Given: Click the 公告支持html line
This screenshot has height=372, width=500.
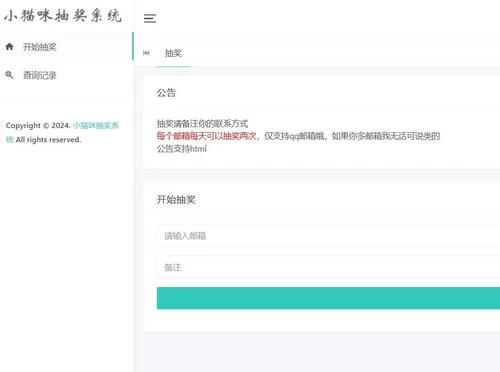Looking at the screenshot, I should tap(182, 149).
